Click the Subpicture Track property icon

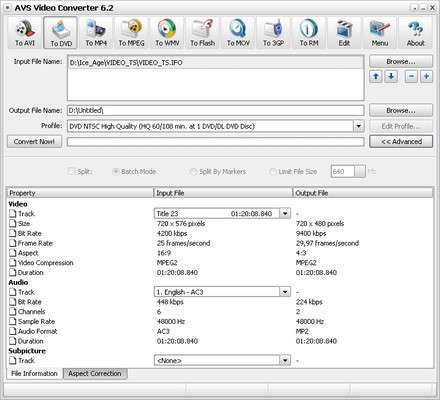(12, 361)
